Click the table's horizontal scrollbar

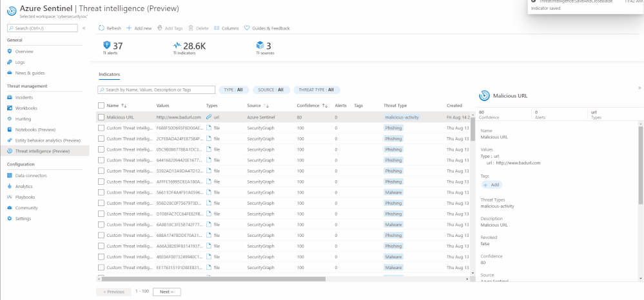[213, 279]
